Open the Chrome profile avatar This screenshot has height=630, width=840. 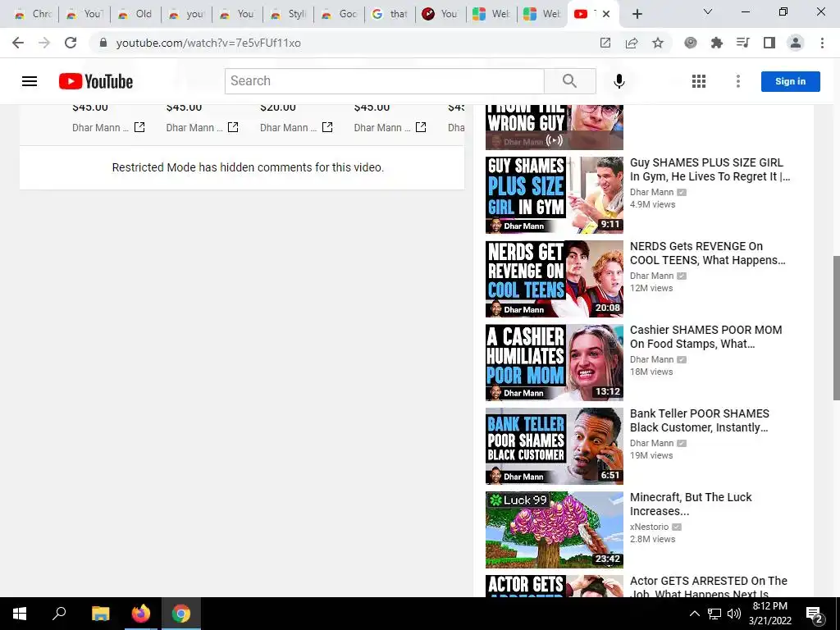[796, 43]
